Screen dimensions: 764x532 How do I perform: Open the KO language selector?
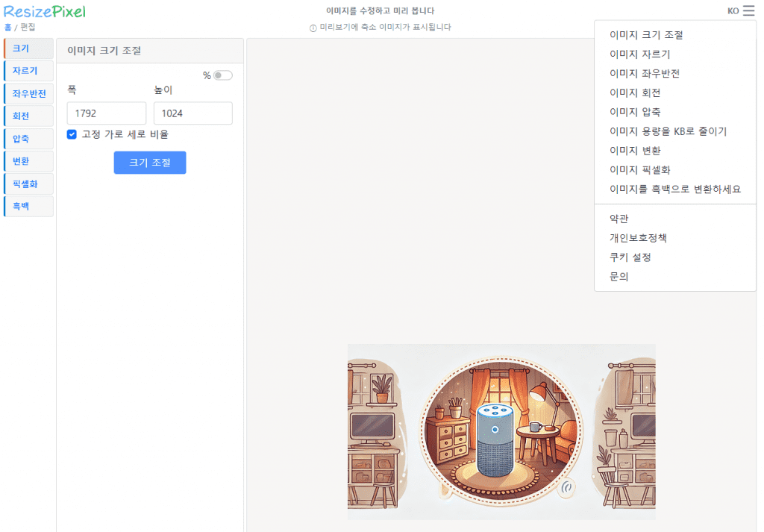point(733,11)
